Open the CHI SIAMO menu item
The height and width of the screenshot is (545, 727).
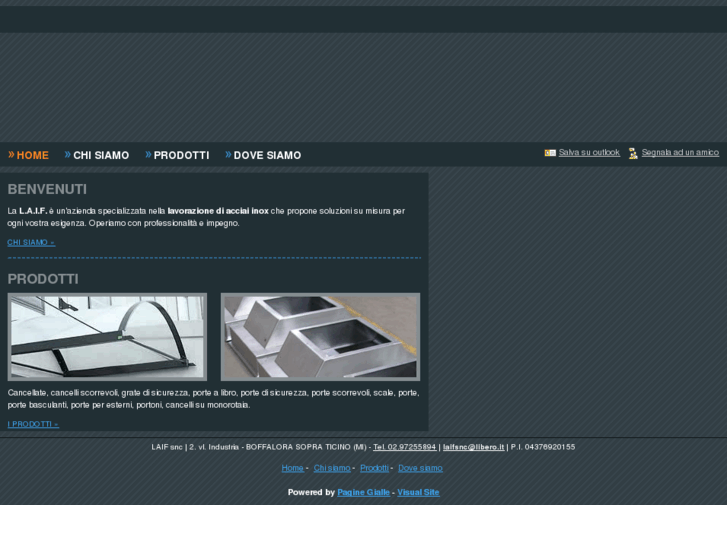(101, 155)
